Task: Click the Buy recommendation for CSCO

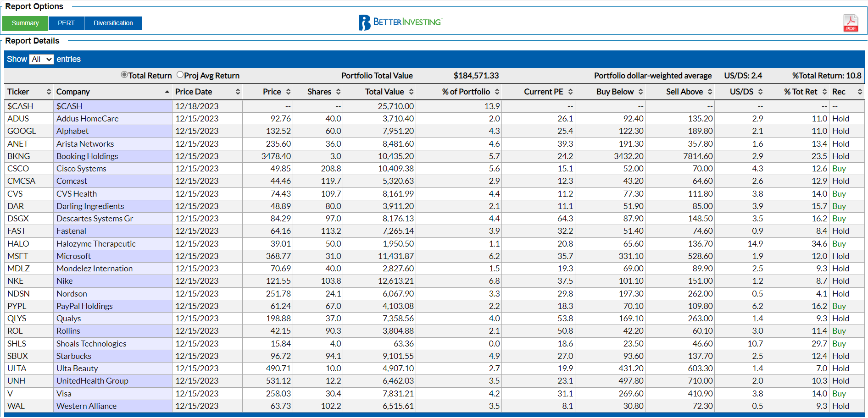Action: pos(839,169)
